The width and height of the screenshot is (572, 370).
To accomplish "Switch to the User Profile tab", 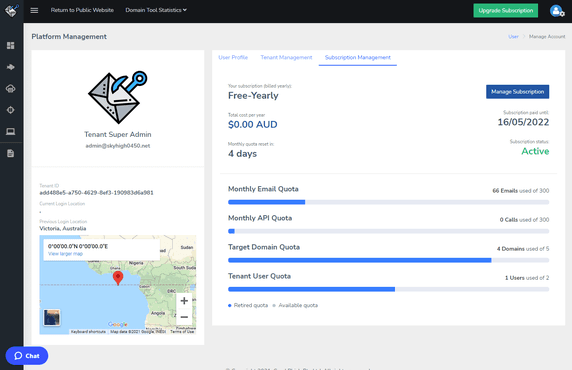I will click(x=233, y=57).
